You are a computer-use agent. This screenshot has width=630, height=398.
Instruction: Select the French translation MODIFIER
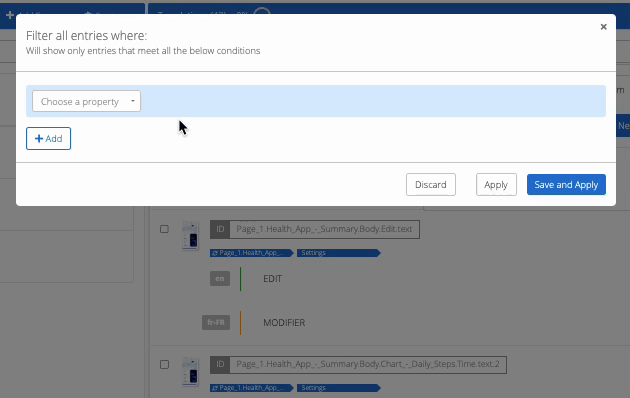point(284,322)
